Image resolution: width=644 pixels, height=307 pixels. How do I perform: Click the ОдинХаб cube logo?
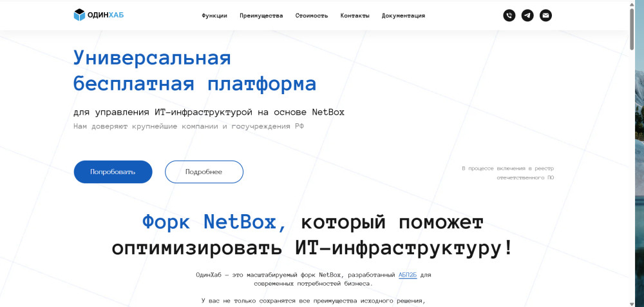point(79,15)
